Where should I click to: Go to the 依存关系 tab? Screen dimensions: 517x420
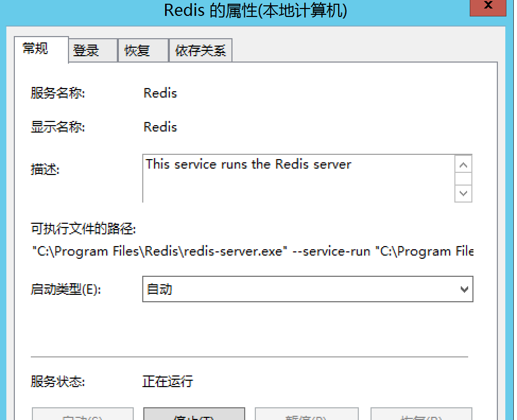(x=201, y=50)
